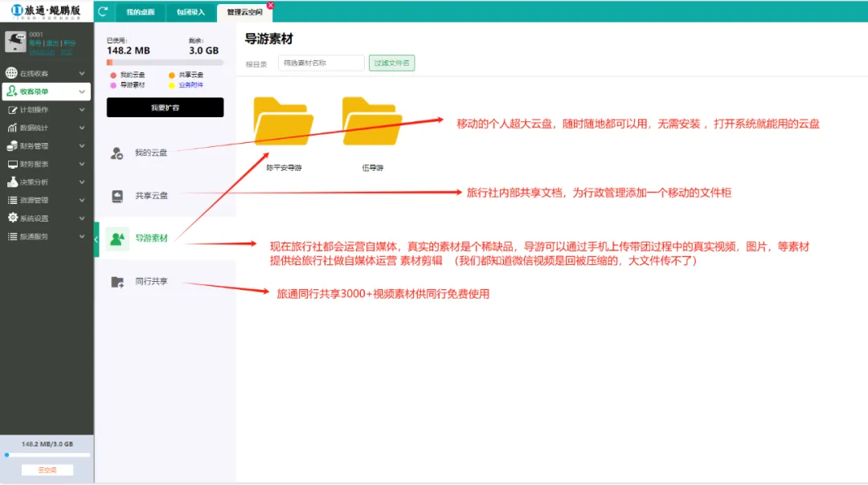Image resolution: width=868 pixels, height=485 pixels.
Task: Switch to the 我的桌面 tab
Action: (x=141, y=12)
